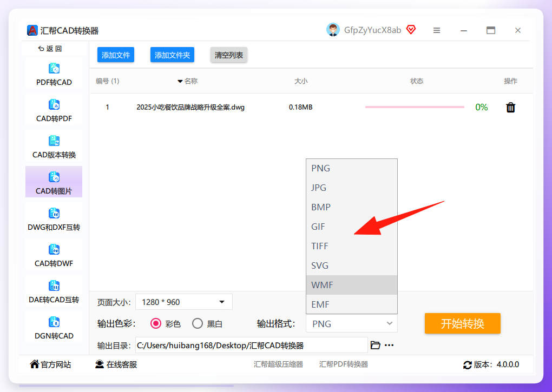Choose SVG from the format list
The width and height of the screenshot is (552, 392).
pyautogui.click(x=352, y=265)
